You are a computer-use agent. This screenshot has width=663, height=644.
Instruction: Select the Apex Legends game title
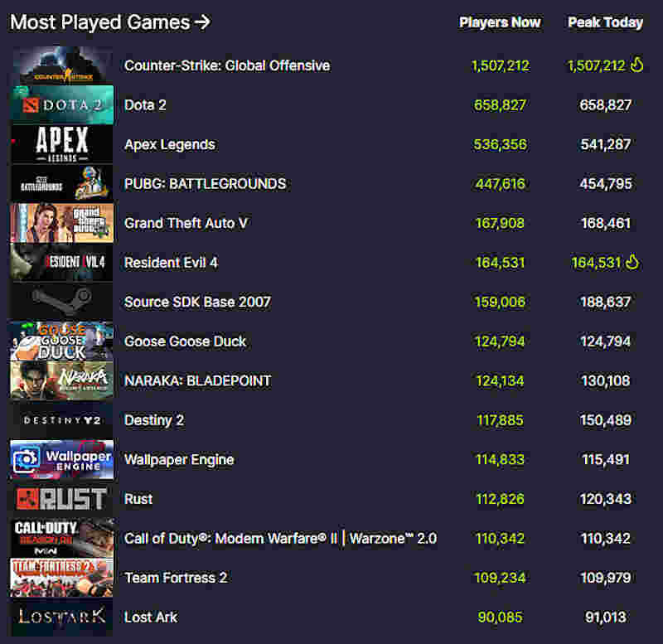point(170,144)
